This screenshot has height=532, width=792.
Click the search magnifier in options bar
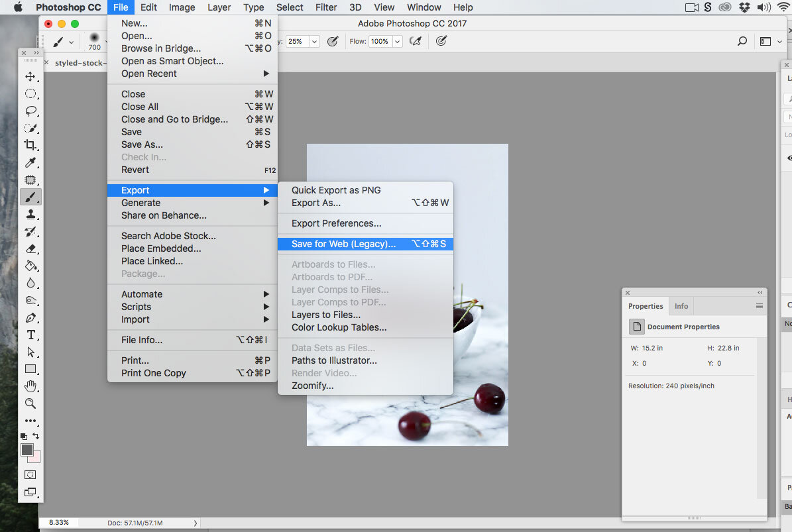[x=742, y=41]
